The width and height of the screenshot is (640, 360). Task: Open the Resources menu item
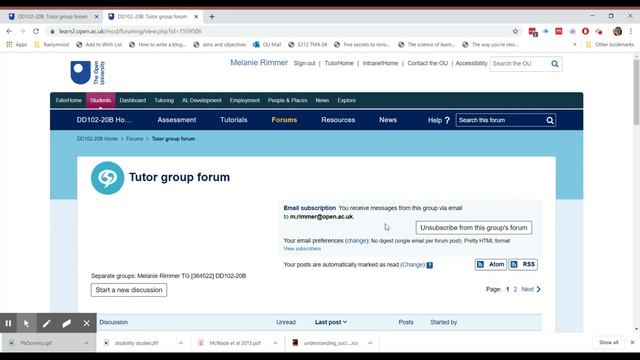[x=338, y=120]
